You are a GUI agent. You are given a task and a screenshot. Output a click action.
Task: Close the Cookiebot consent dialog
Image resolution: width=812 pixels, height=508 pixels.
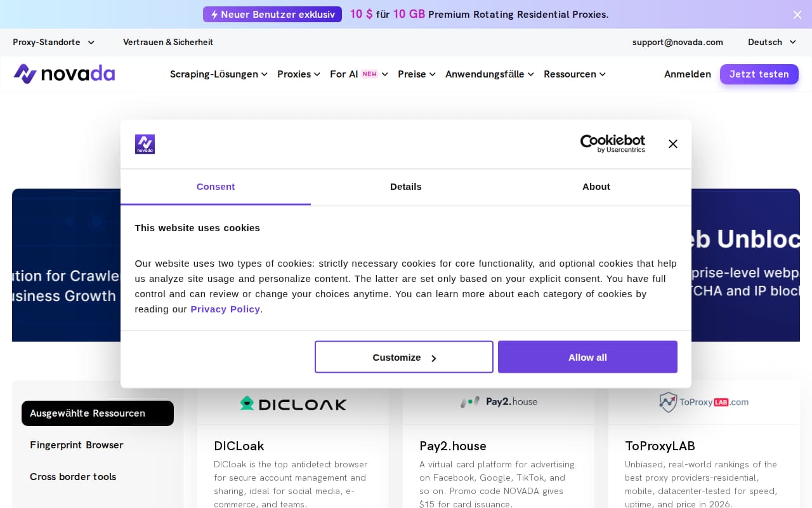point(673,144)
